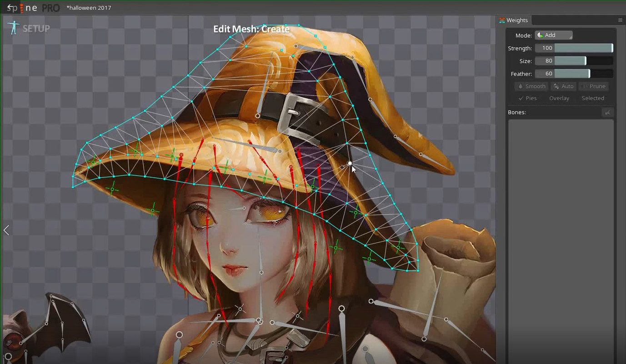This screenshot has width=626, height=364.
Task: Enable the Overlay option
Action: pyautogui.click(x=559, y=98)
